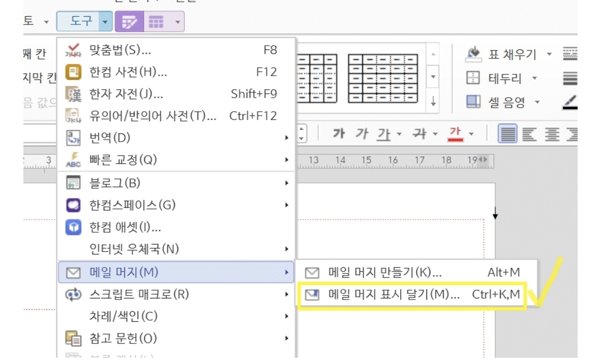Viewport: 601px width, 364px height.
Task: Open 인터넷 우체국(N) submenu
Action: pyautogui.click(x=176, y=249)
